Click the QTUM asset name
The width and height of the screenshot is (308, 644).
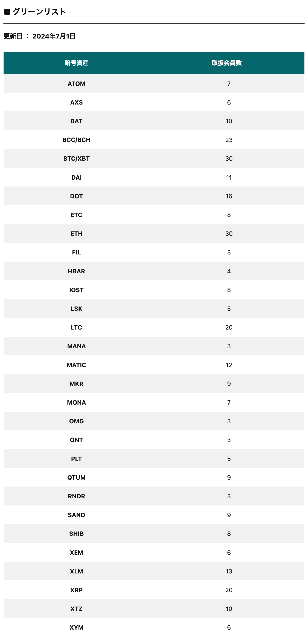[x=77, y=478]
